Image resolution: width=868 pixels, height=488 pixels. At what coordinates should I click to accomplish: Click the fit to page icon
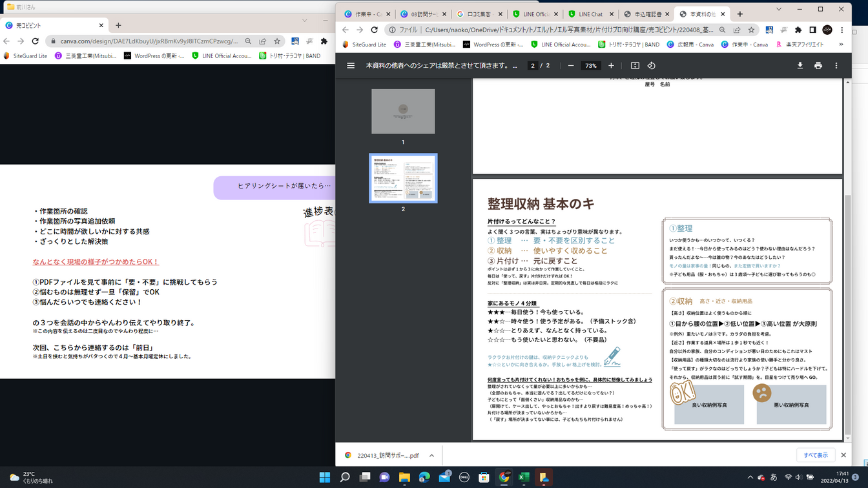click(635, 66)
